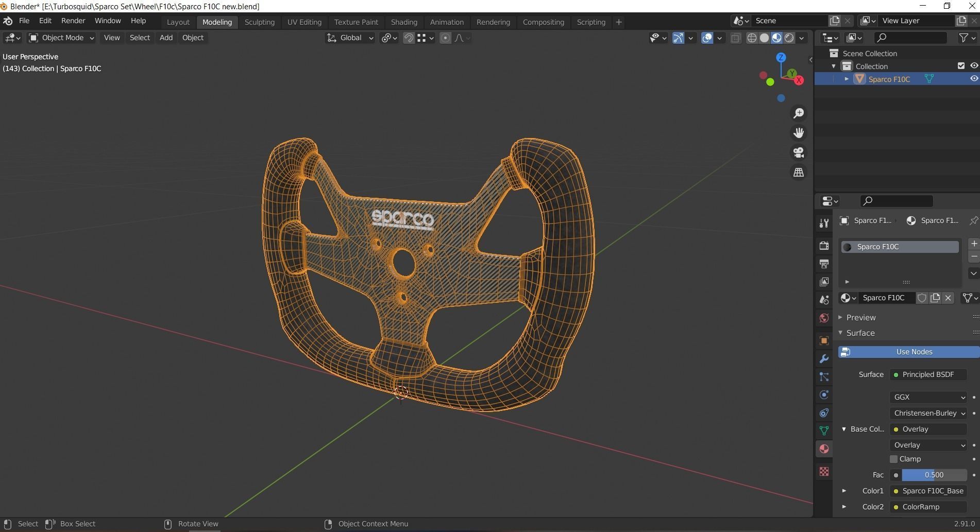The width and height of the screenshot is (980, 532).
Task: Open the World properties tab
Action: pos(824,318)
